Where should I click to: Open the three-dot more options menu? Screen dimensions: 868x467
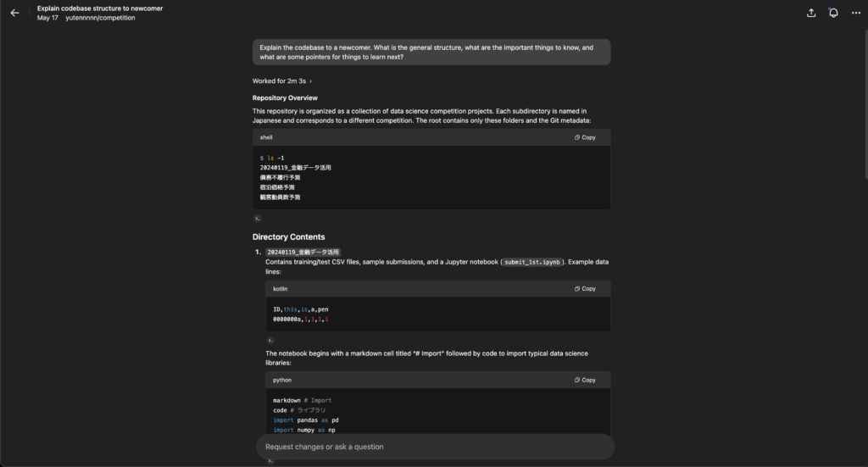[856, 13]
